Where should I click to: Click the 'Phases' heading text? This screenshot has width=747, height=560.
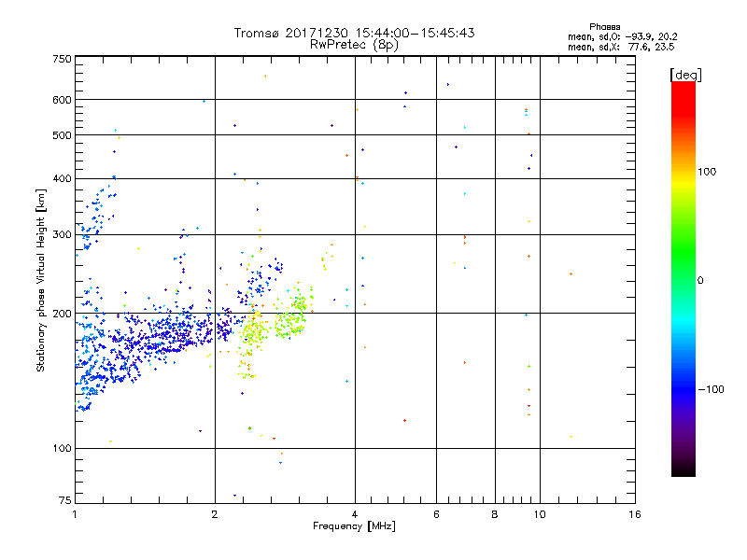604,27
